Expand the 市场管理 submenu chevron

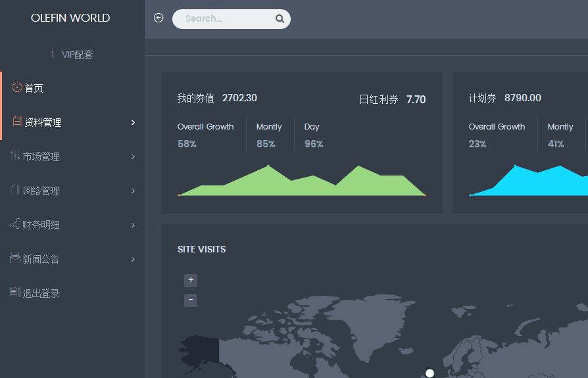(133, 156)
